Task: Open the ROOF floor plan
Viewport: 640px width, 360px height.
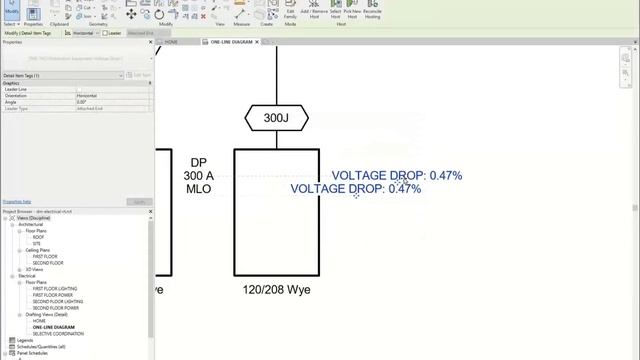Action: (x=38, y=238)
